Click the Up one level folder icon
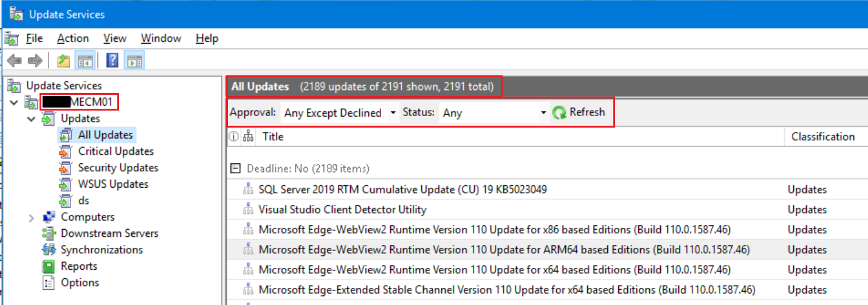This screenshot has width=868, height=305. pos(64,61)
